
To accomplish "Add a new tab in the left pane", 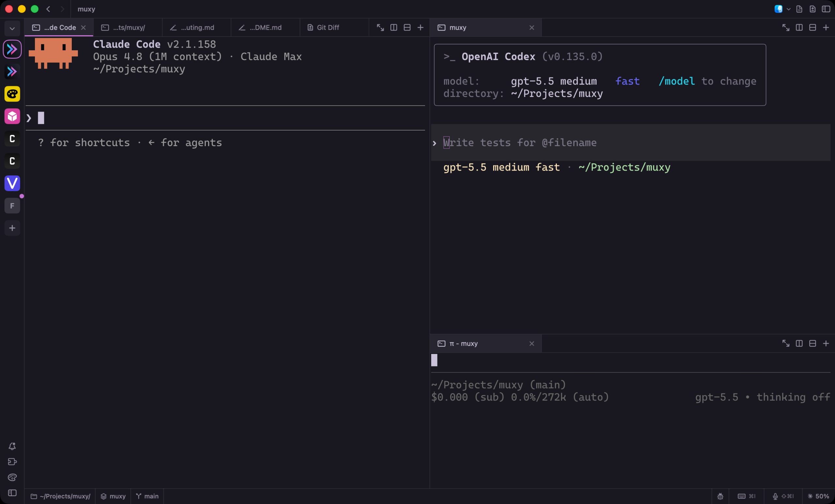I will (420, 27).
